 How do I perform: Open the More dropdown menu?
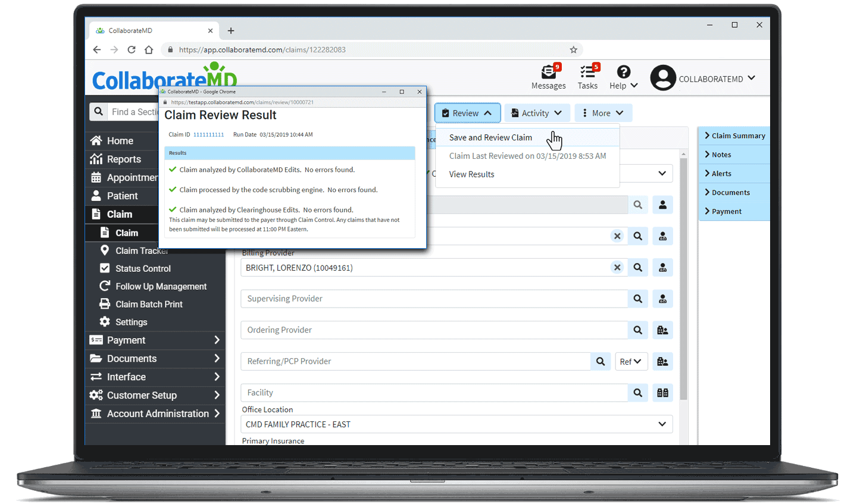tap(603, 113)
